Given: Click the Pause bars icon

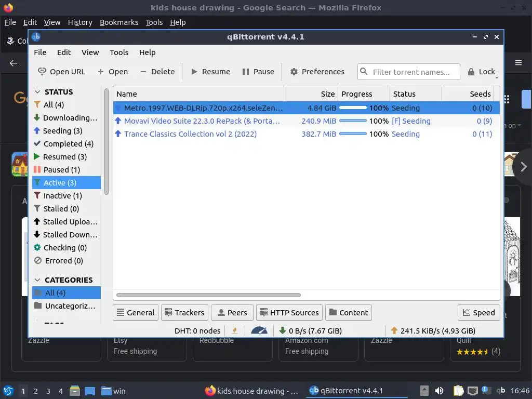Looking at the screenshot, I should [x=246, y=72].
